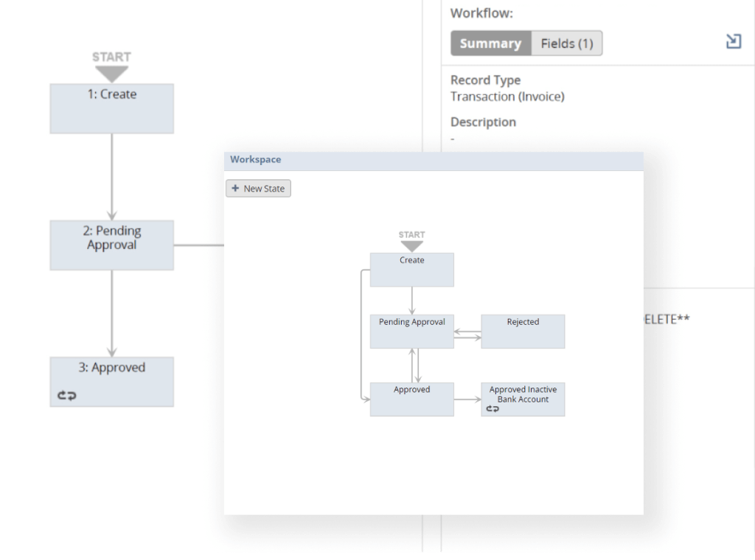
Task: Switch to the Summary tab
Action: 490,43
